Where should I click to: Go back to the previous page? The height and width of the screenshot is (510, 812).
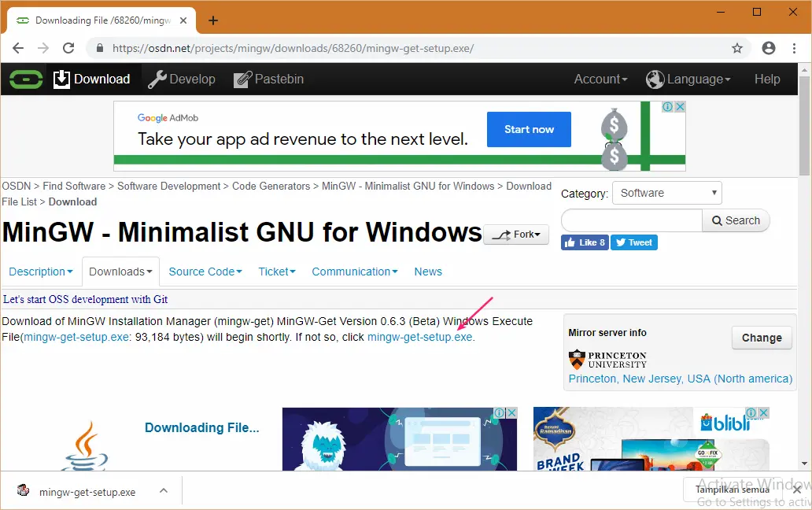coord(18,48)
